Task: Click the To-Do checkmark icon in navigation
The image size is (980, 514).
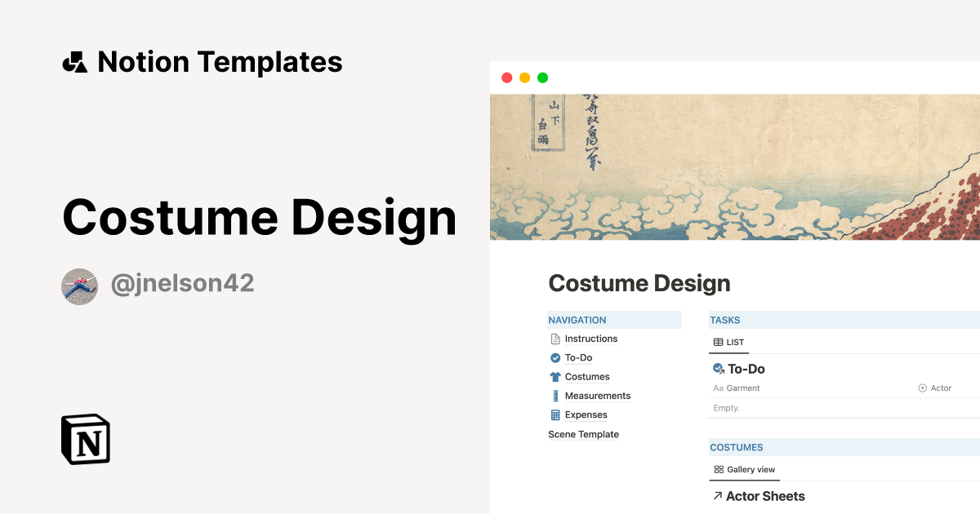Action: [x=555, y=357]
